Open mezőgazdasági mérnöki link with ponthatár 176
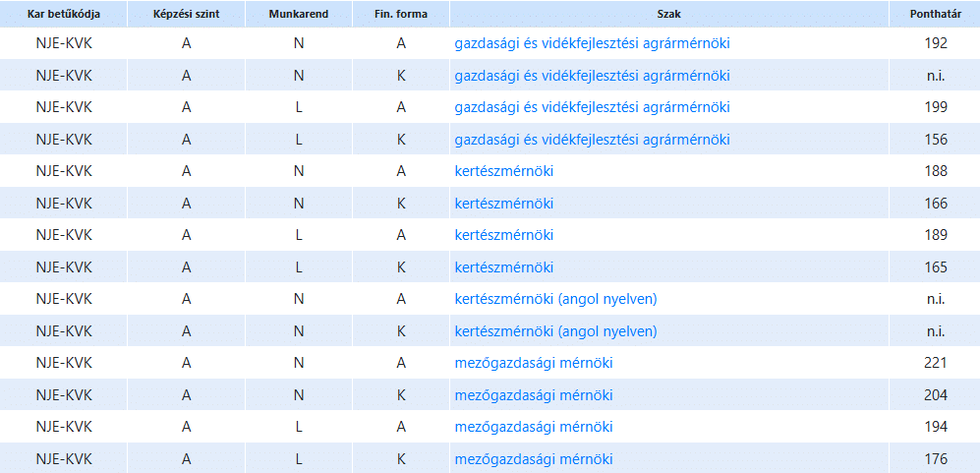This screenshot has width=980, height=473. (534, 459)
